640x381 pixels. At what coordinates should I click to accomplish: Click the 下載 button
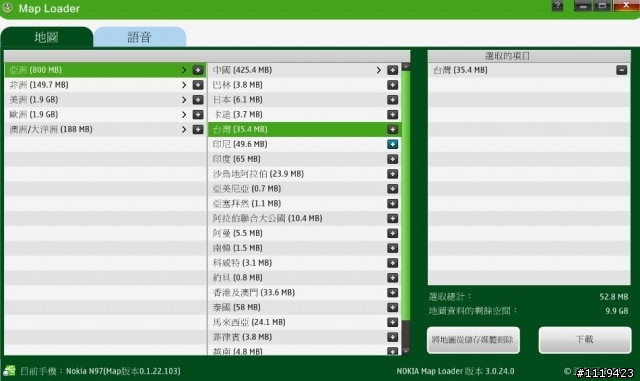coord(584,340)
